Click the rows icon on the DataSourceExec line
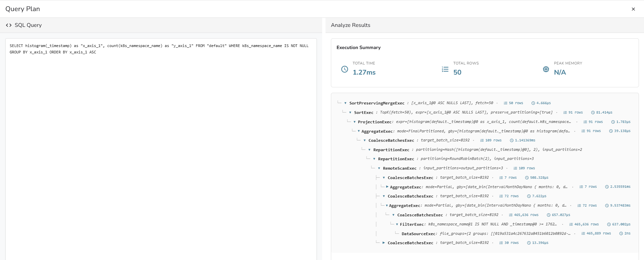 (x=583, y=233)
